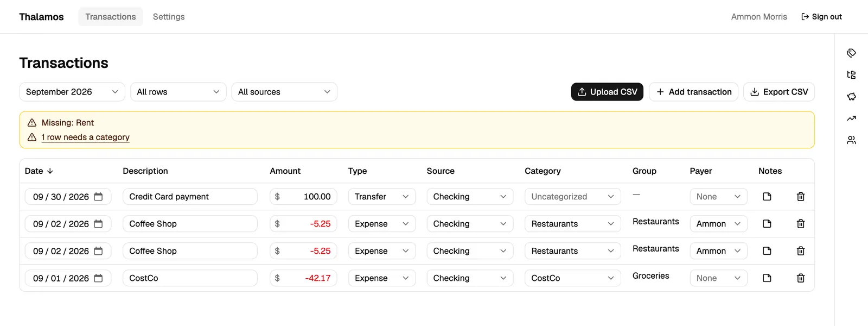The width and height of the screenshot is (868, 326).
Task: Click the 'Missing: Rent' warning text
Action: coord(68,123)
